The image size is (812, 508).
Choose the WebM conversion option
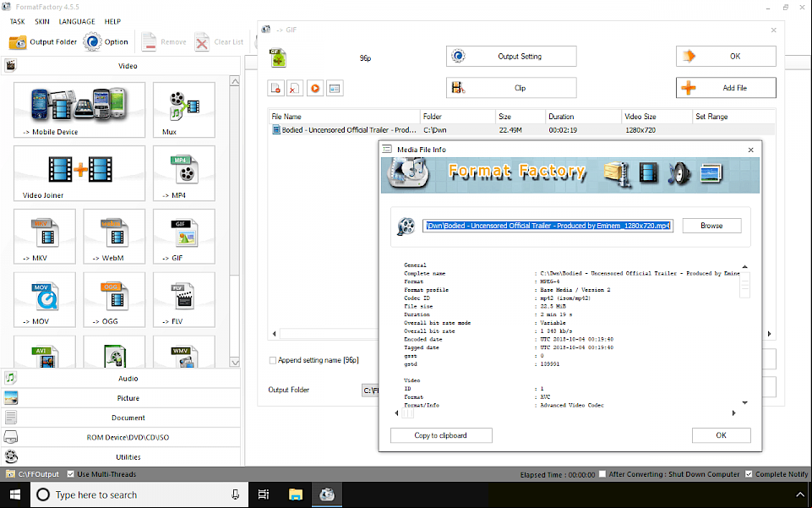point(114,236)
